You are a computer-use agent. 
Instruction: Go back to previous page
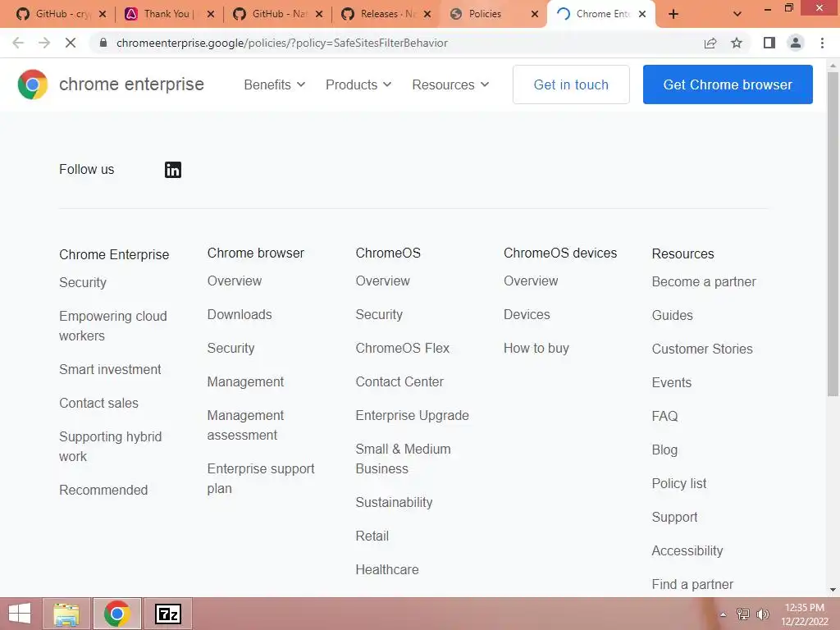click(18, 43)
